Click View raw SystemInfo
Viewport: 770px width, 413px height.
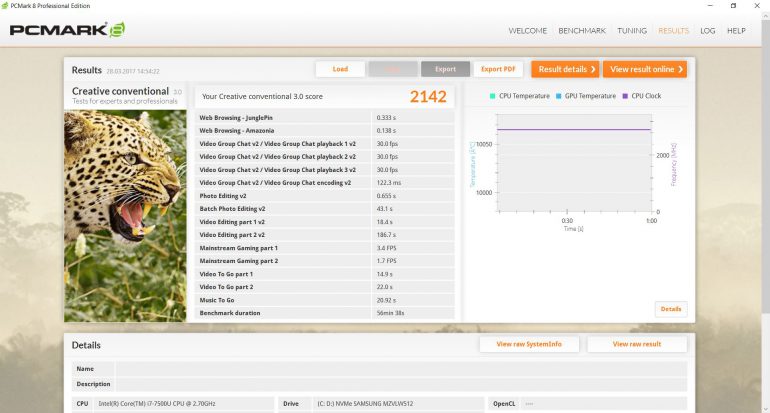tap(529, 344)
